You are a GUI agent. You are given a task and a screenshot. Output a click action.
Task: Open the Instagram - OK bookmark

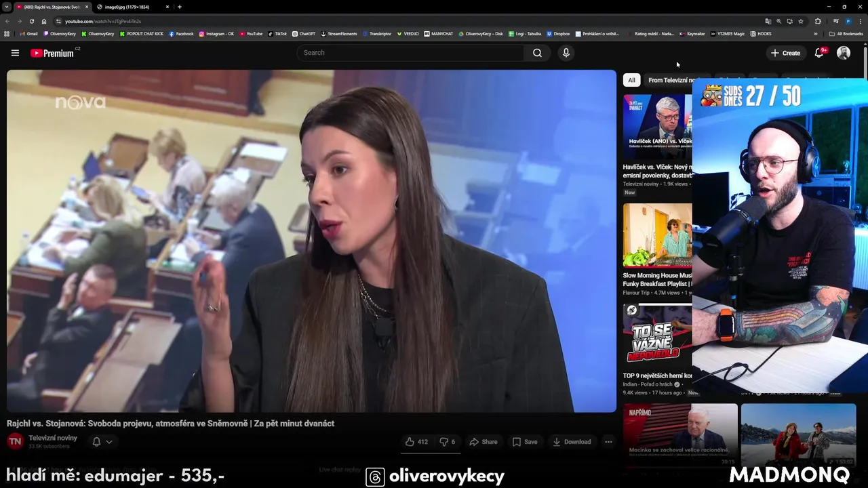point(216,33)
